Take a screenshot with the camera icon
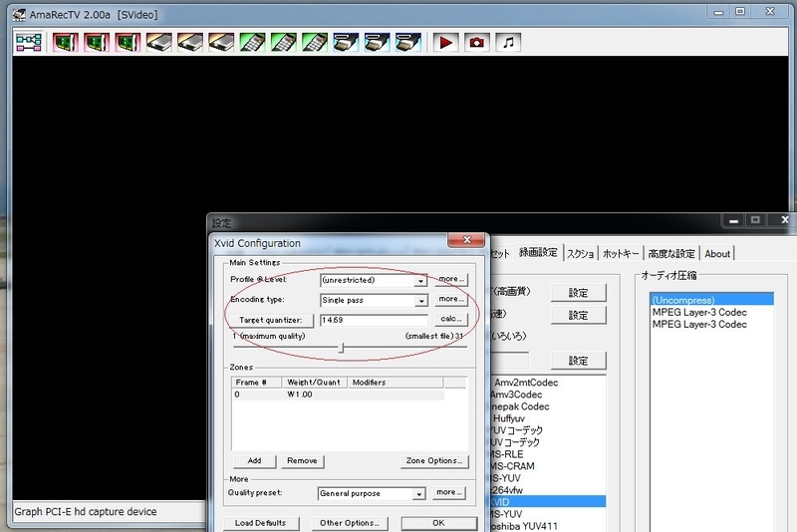This screenshot has width=797, height=532. click(x=477, y=42)
